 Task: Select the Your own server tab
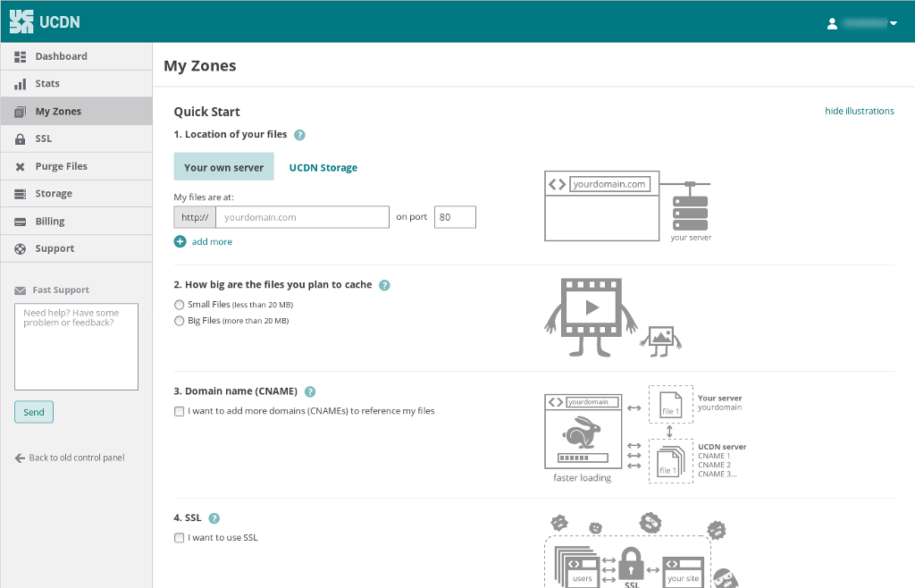(x=223, y=167)
